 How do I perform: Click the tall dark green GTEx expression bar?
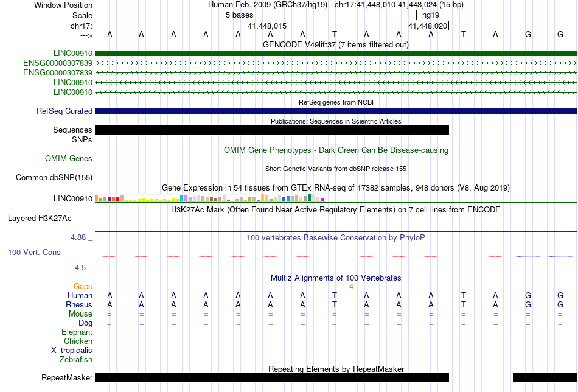click(309, 198)
